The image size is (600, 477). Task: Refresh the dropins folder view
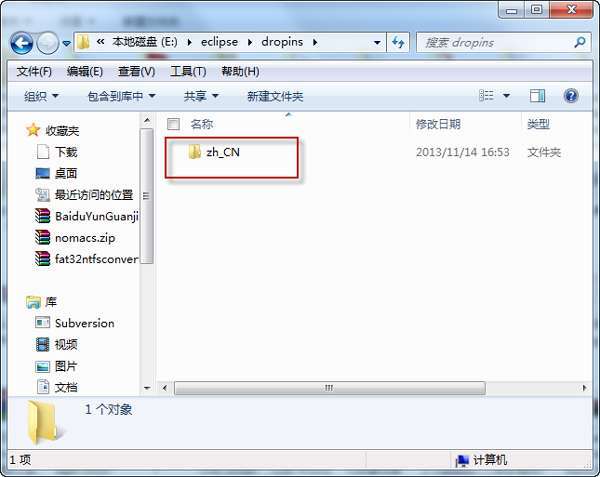click(x=398, y=42)
